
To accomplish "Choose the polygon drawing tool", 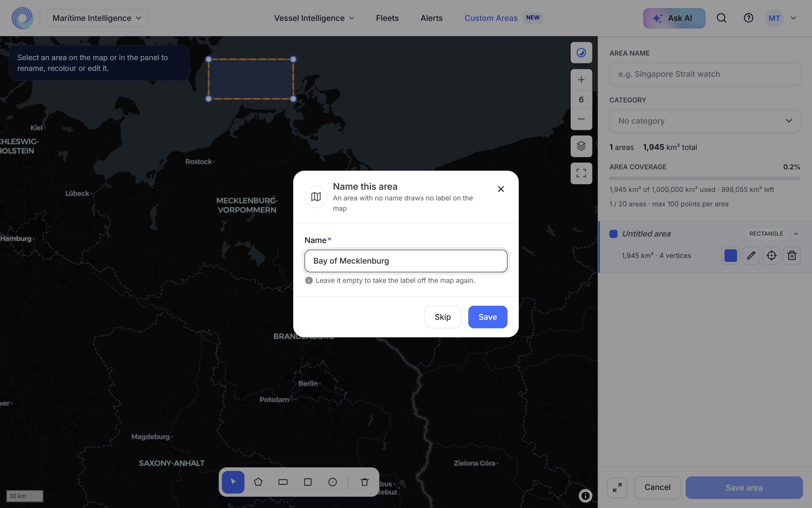I will (x=258, y=482).
